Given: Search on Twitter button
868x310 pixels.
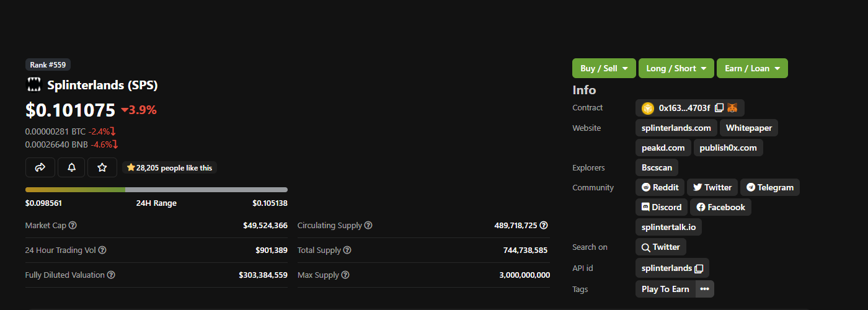Looking at the screenshot, I should tap(661, 247).
